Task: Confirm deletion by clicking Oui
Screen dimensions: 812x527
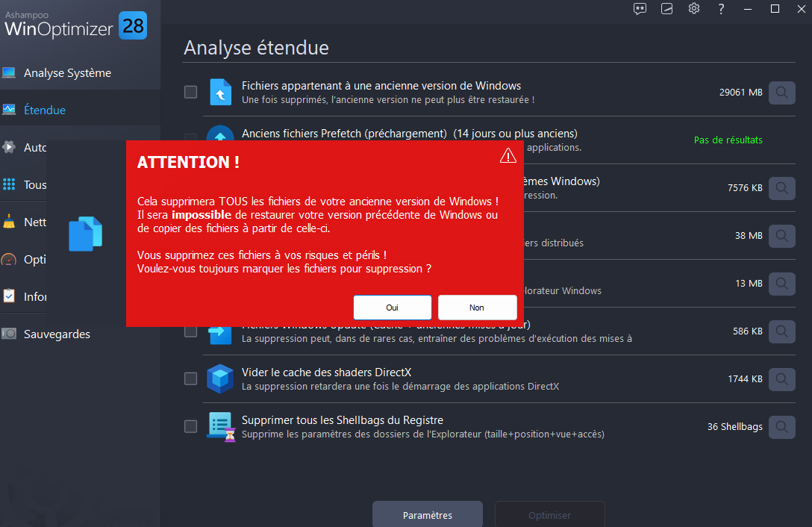Action: tap(392, 308)
